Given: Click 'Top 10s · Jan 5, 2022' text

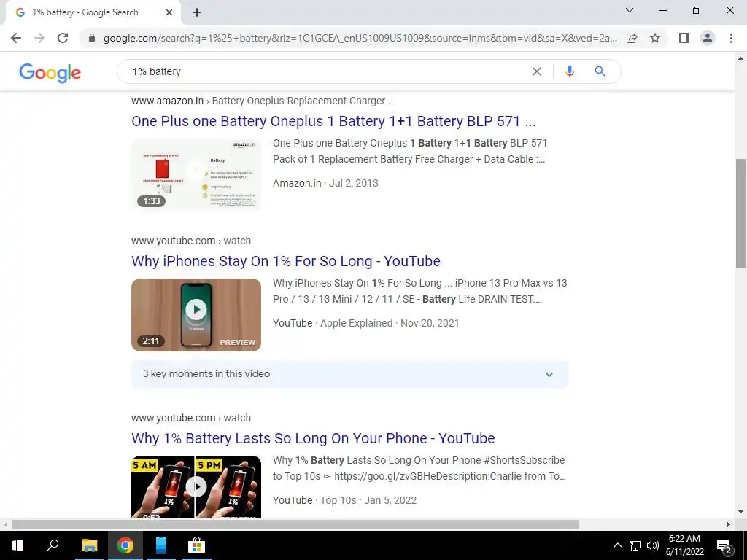Looking at the screenshot, I should 368,500.
